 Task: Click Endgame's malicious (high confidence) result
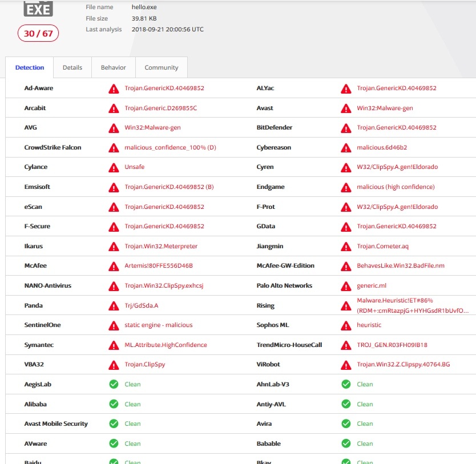pyautogui.click(x=396, y=187)
